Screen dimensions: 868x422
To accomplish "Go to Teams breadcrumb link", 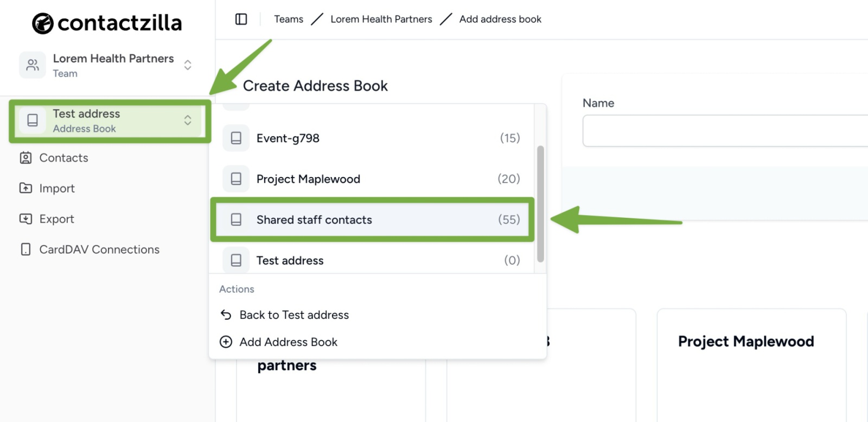I will (x=289, y=19).
